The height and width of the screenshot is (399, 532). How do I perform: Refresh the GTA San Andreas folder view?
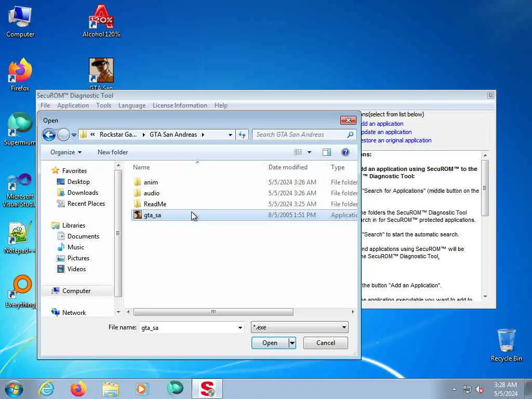pyautogui.click(x=242, y=135)
